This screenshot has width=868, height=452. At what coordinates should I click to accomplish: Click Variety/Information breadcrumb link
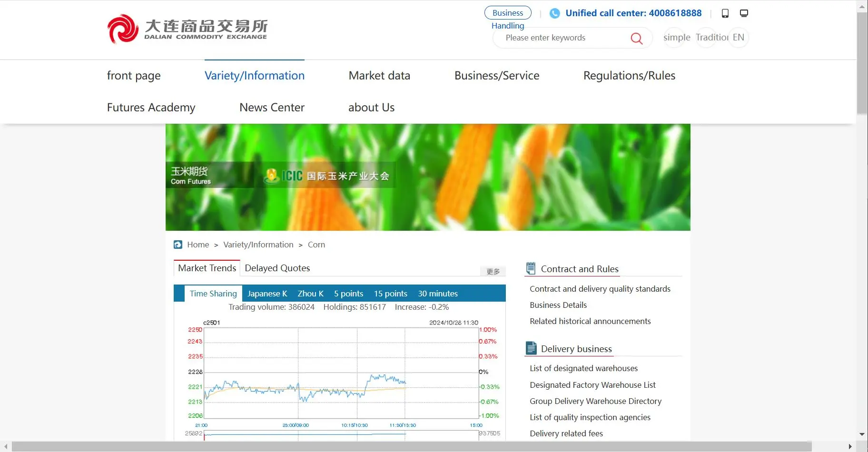click(x=258, y=245)
